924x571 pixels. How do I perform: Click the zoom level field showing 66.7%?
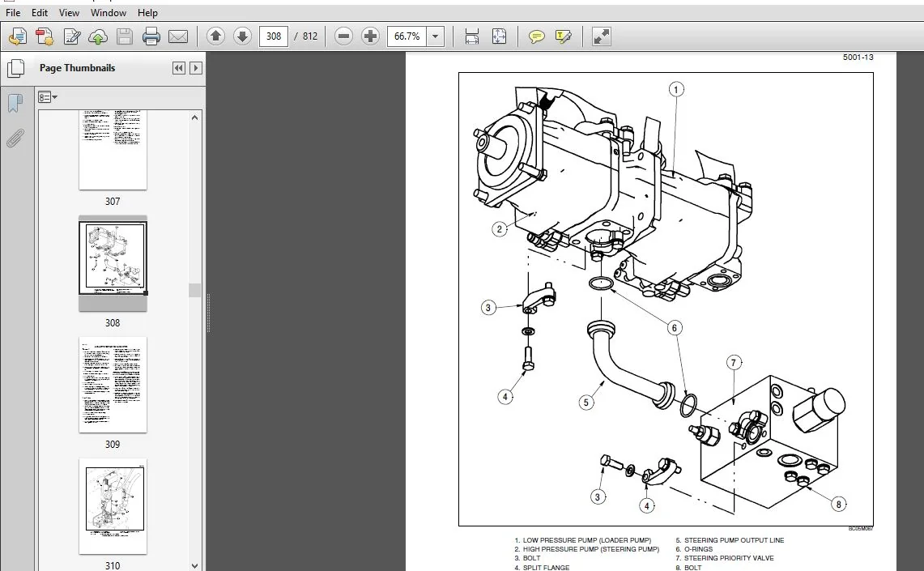pyautogui.click(x=407, y=36)
